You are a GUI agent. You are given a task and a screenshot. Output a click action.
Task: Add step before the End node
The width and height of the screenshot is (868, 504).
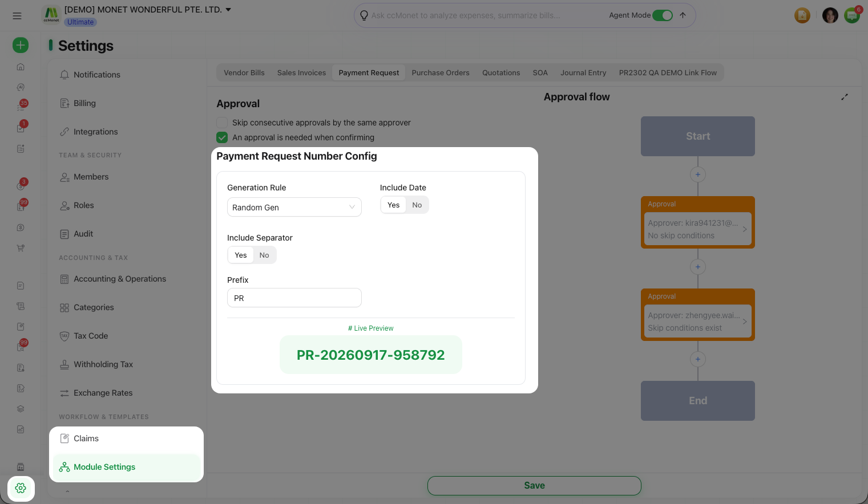[697, 359]
